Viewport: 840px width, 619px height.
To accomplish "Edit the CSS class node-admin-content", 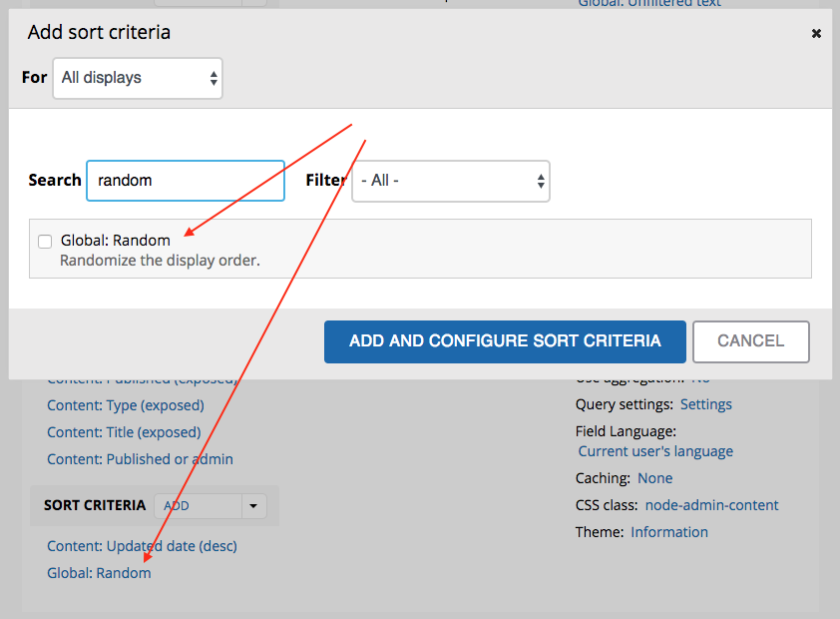I will tap(710, 505).
